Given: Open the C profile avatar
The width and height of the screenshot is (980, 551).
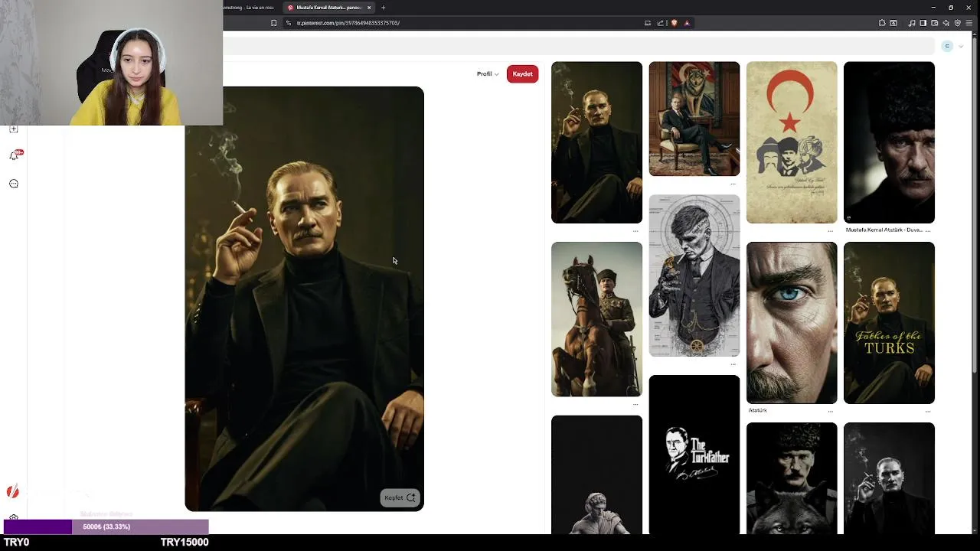Looking at the screenshot, I should [x=947, y=47].
